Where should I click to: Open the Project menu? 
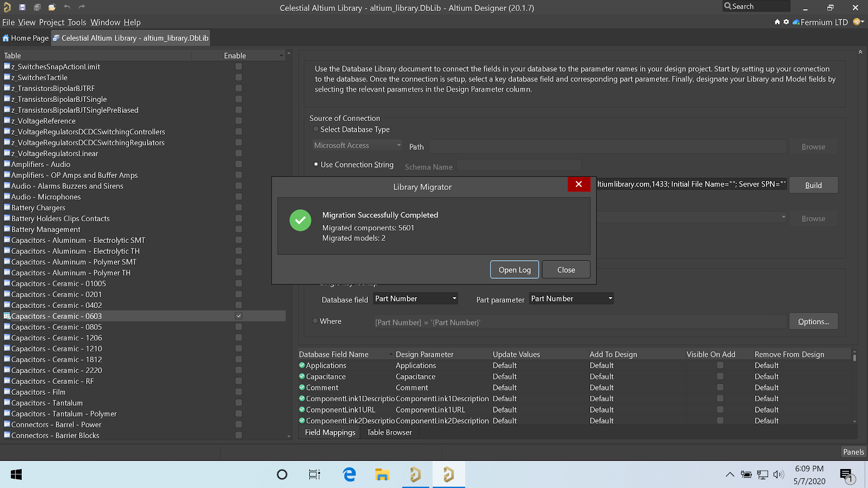pos(52,22)
